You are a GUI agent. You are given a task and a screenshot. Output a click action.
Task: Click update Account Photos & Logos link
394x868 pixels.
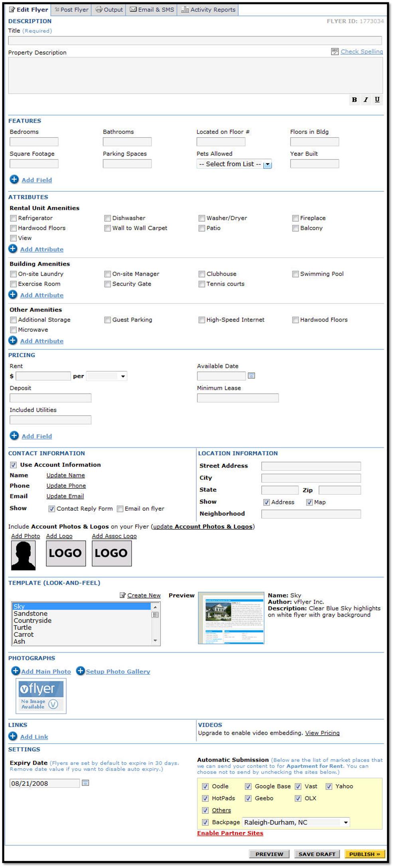[x=203, y=526]
